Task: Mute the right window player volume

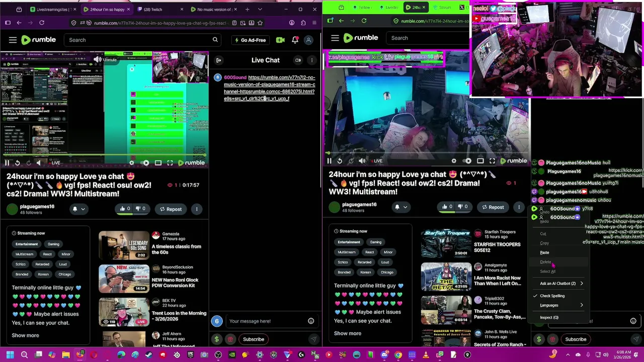Action: [x=362, y=161]
